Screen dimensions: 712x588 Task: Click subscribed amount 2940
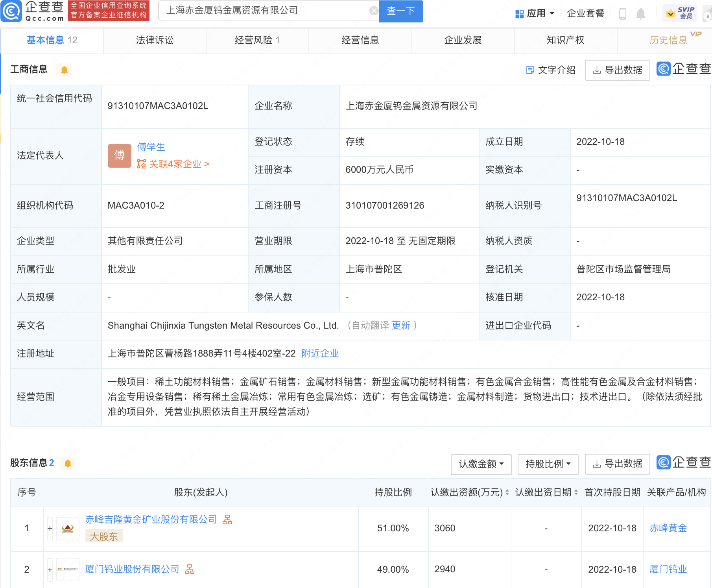445,569
